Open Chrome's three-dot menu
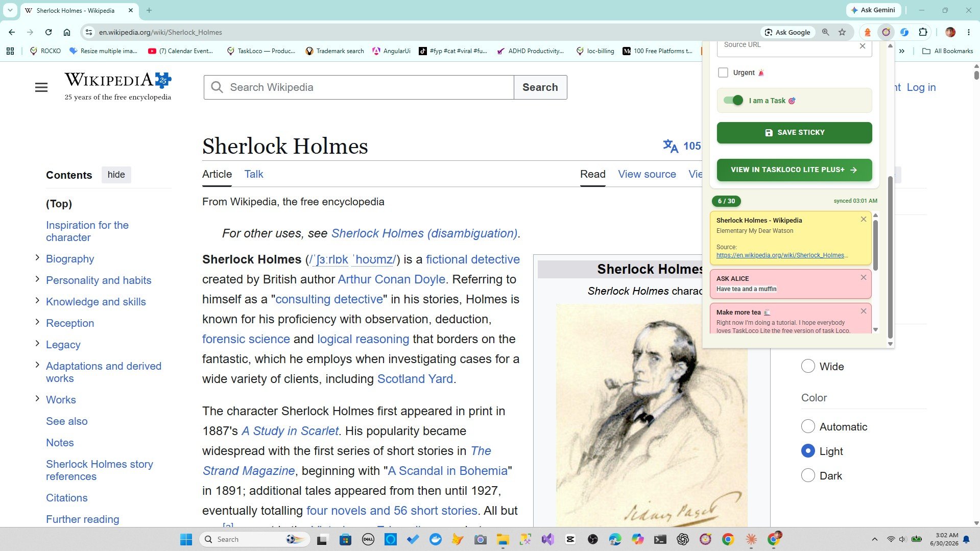This screenshot has width=980, height=551. click(x=969, y=32)
